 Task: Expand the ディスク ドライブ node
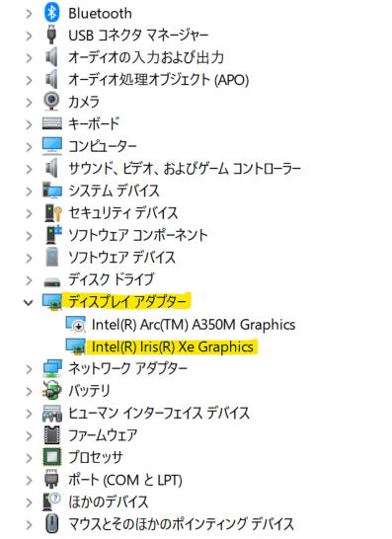tap(29, 280)
